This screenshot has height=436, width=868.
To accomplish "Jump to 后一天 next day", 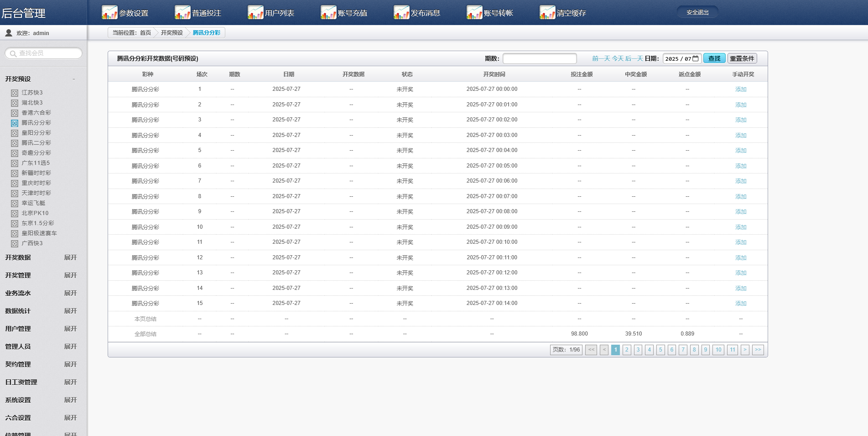I will (x=634, y=58).
